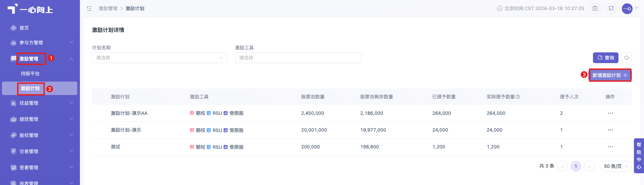The width and height of the screenshot is (644, 185).
Task: Open the 帮助中心 side tab
Action: pyautogui.click(x=639, y=156)
